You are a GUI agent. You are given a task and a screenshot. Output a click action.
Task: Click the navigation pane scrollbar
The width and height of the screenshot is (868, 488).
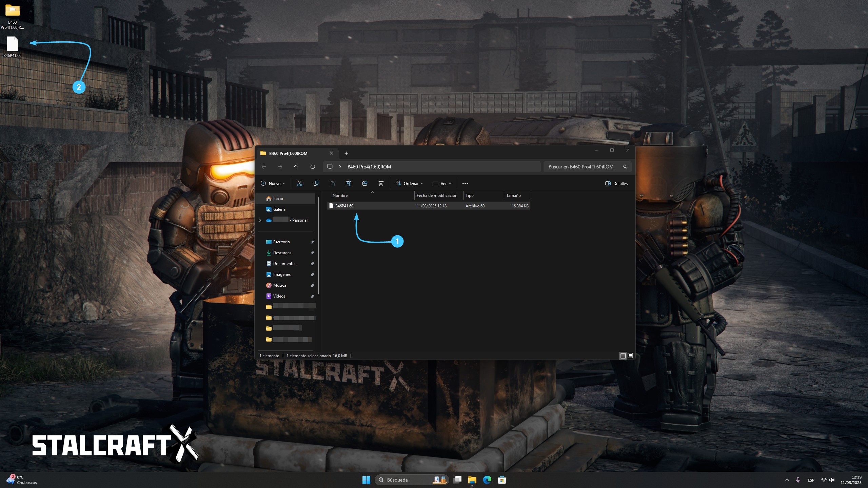coord(318,245)
